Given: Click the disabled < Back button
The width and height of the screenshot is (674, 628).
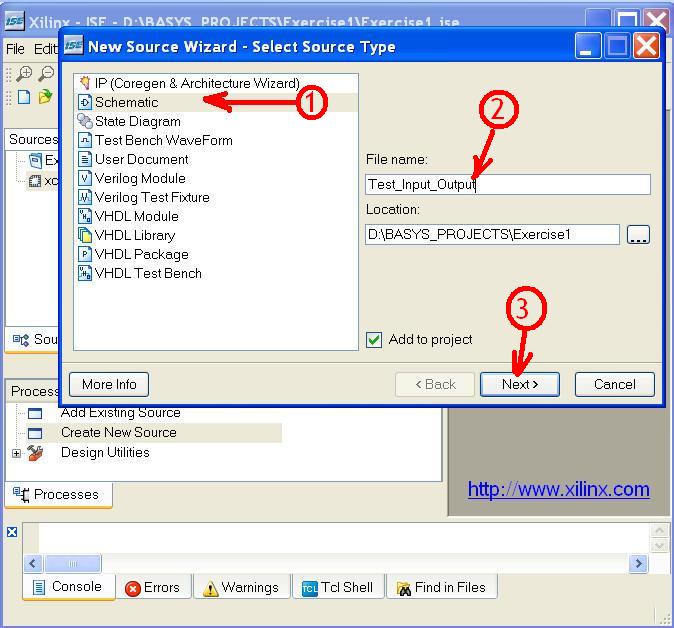Looking at the screenshot, I should click(435, 384).
